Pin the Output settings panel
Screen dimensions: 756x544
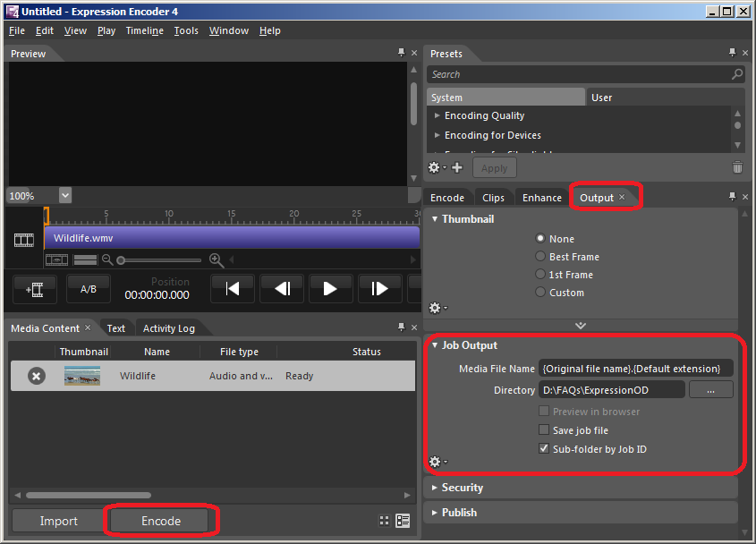(733, 196)
